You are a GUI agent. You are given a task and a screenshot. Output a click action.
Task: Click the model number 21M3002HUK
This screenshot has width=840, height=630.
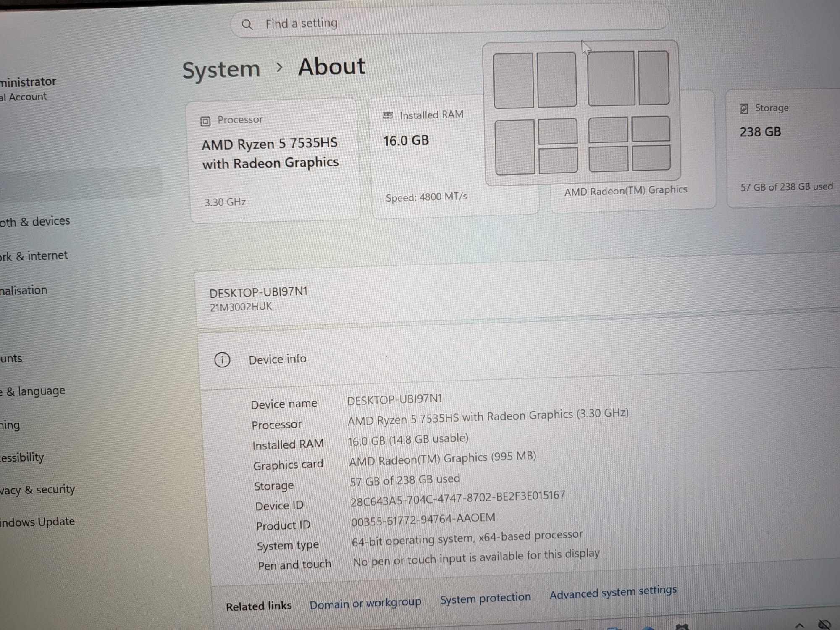coord(241,307)
